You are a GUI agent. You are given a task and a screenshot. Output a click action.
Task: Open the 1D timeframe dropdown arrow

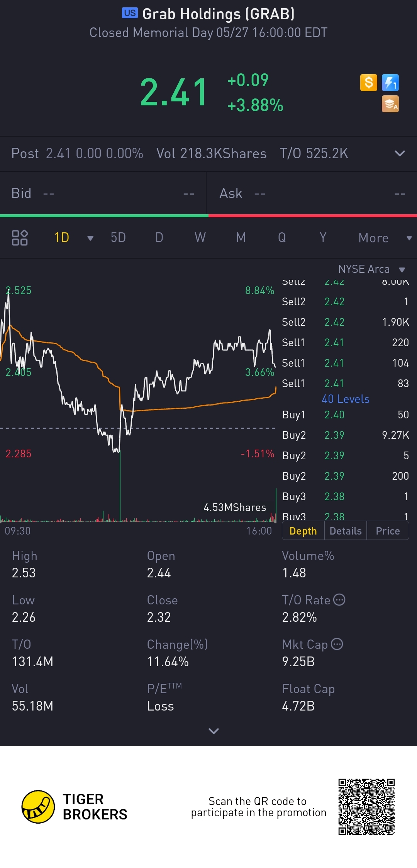[x=90, y=238]
